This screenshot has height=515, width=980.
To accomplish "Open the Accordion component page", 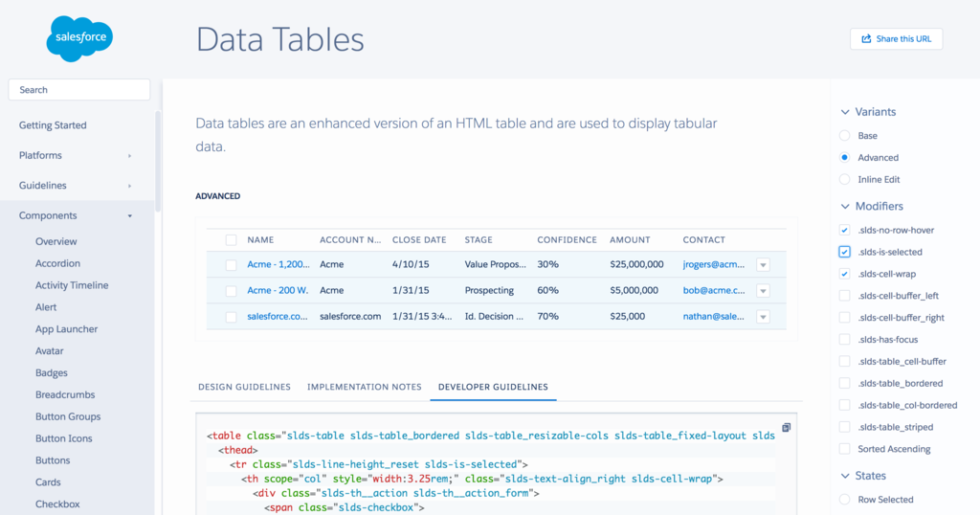I will (x=57, y=263).
